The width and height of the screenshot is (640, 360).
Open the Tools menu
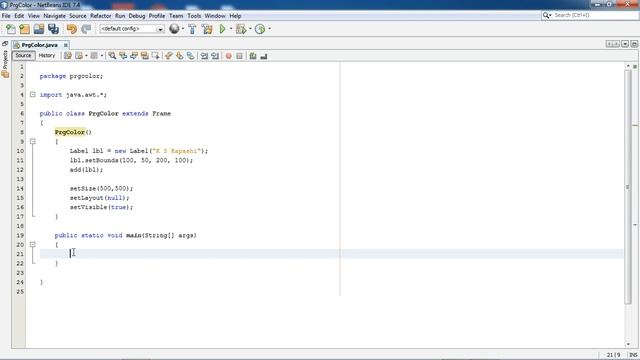click(194, 16)
